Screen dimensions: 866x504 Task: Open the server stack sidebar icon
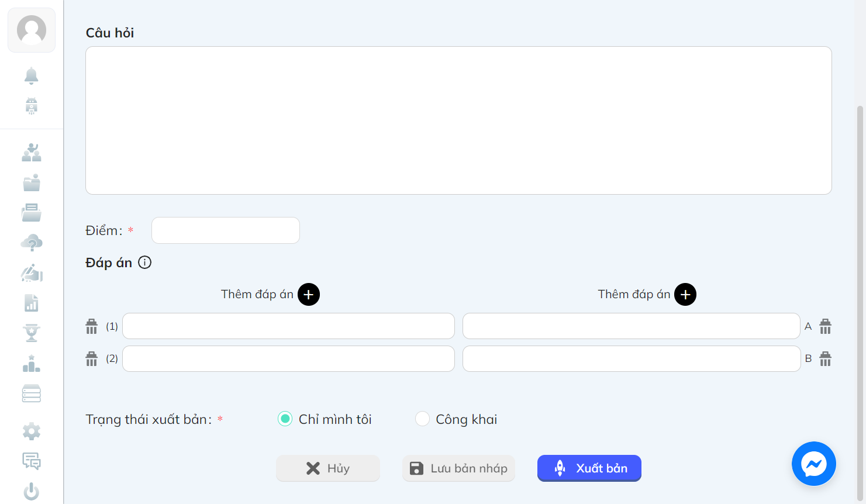click(x=32, y=393)
